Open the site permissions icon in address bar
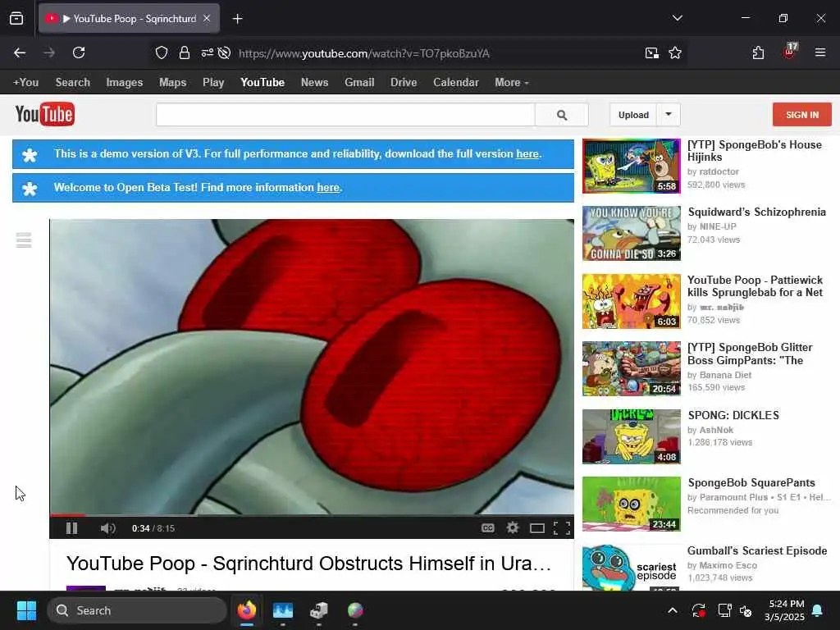Screen dimensions: 840x630 207,52
